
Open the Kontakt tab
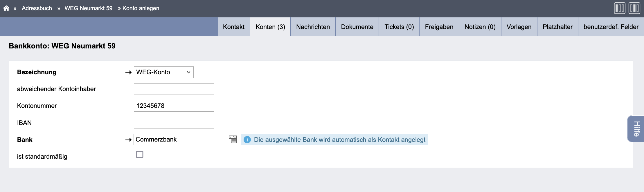tap(234, 27)
